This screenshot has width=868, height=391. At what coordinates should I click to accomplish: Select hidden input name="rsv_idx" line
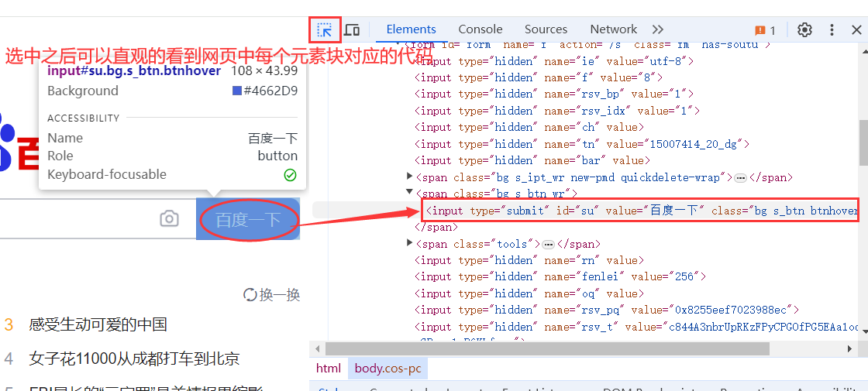[557, 111]
